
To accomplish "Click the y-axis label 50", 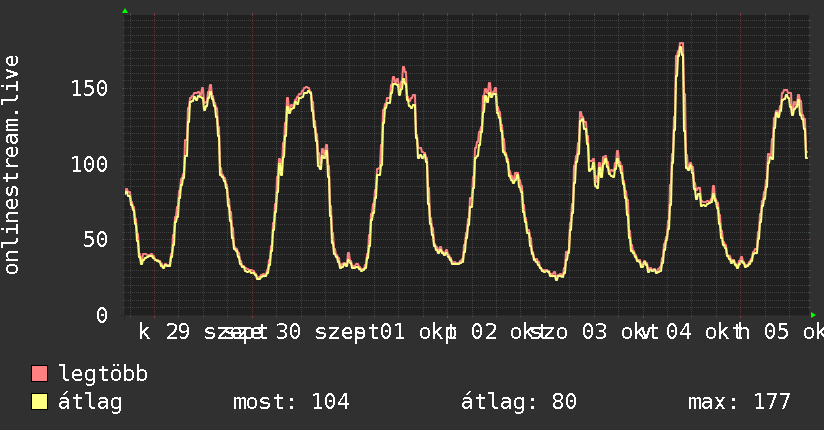I will click(x=96, y=240).
